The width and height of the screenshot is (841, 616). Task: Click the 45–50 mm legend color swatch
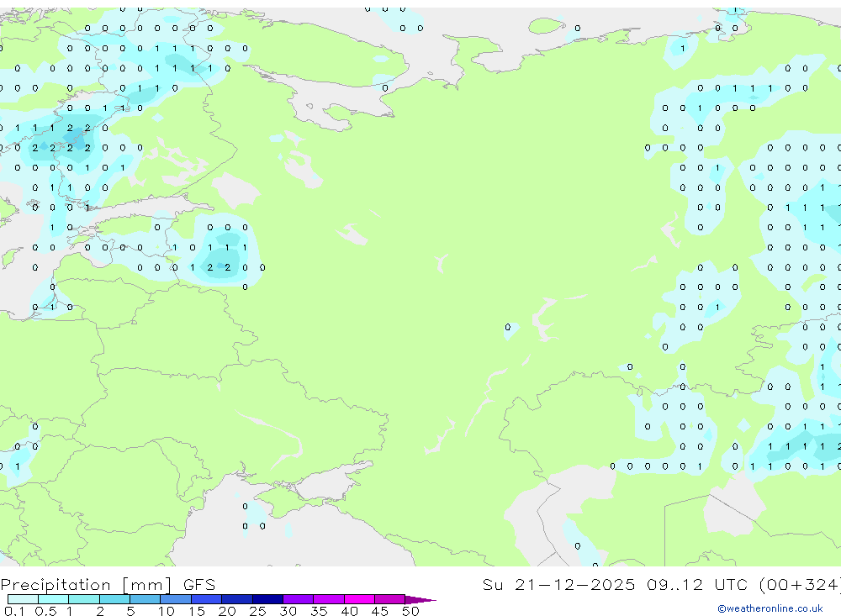click(x=390, y=599)
